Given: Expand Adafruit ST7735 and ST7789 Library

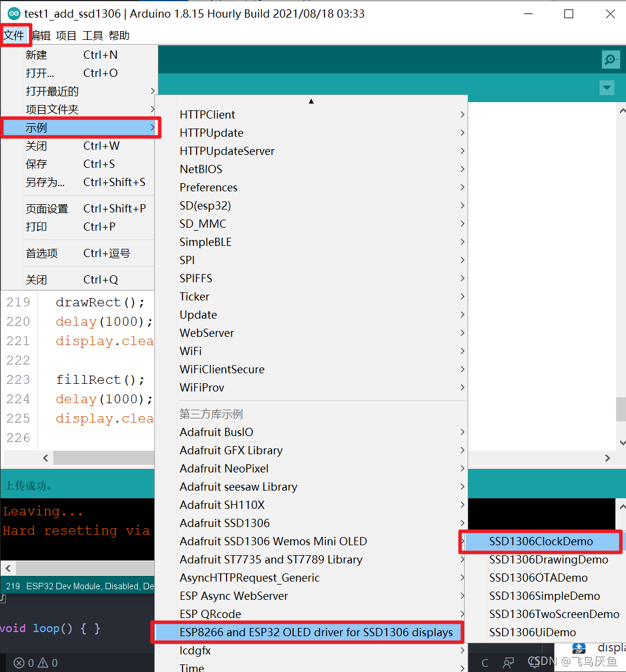Looking at the screenshot, I should pos(311,560).
